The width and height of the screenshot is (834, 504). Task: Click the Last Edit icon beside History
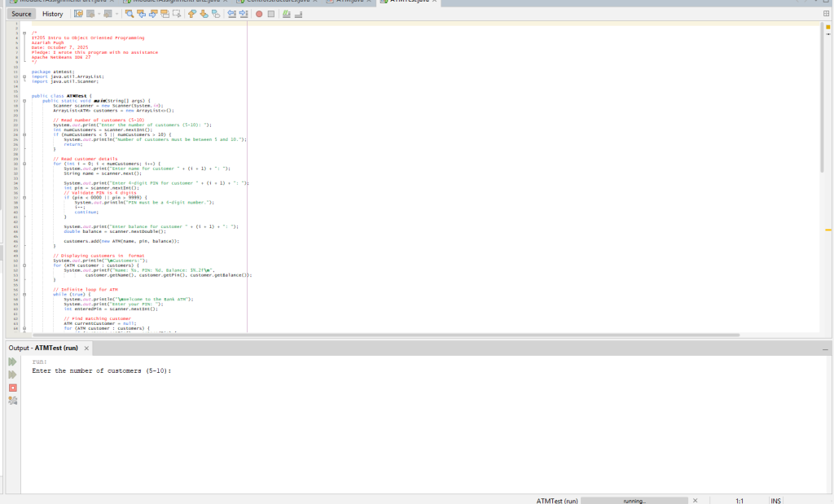click(78, 14)
